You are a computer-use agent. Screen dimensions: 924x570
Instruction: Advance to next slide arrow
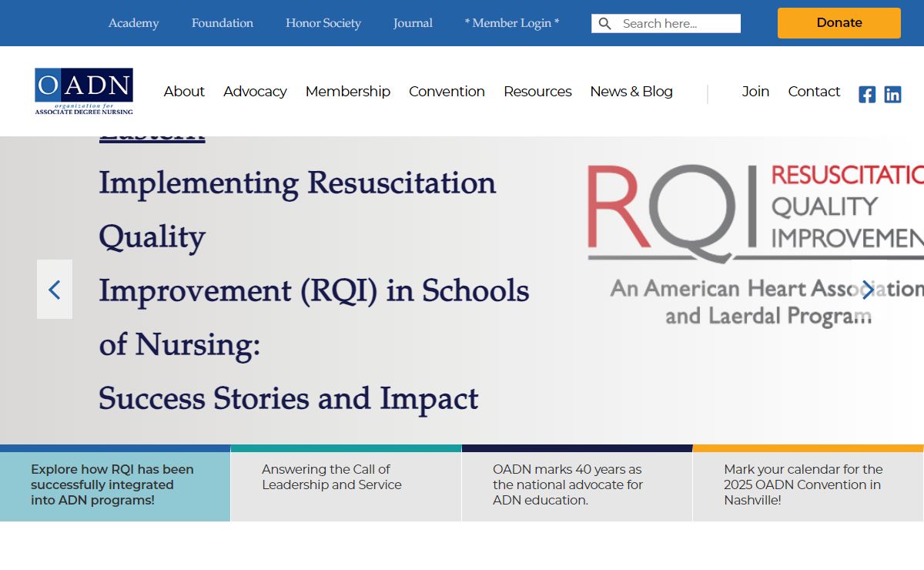tap(869, 290)
